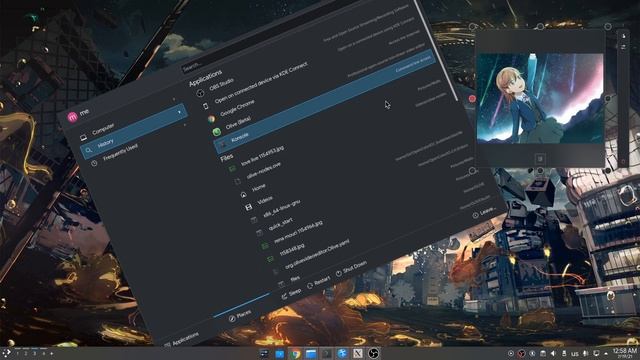Click the Restart button
This screenshot has height=360, width=640.
tap(318, 282)
